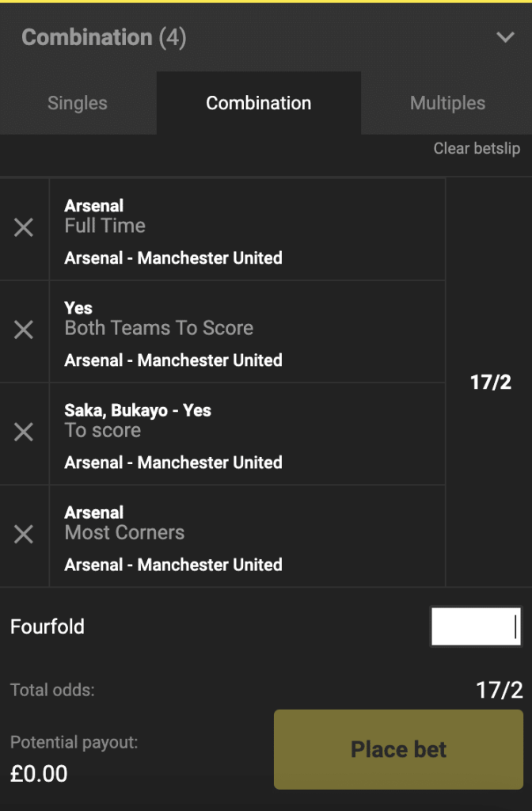Focus the Fourfold stake input field
532x811 pixels.
476,626
